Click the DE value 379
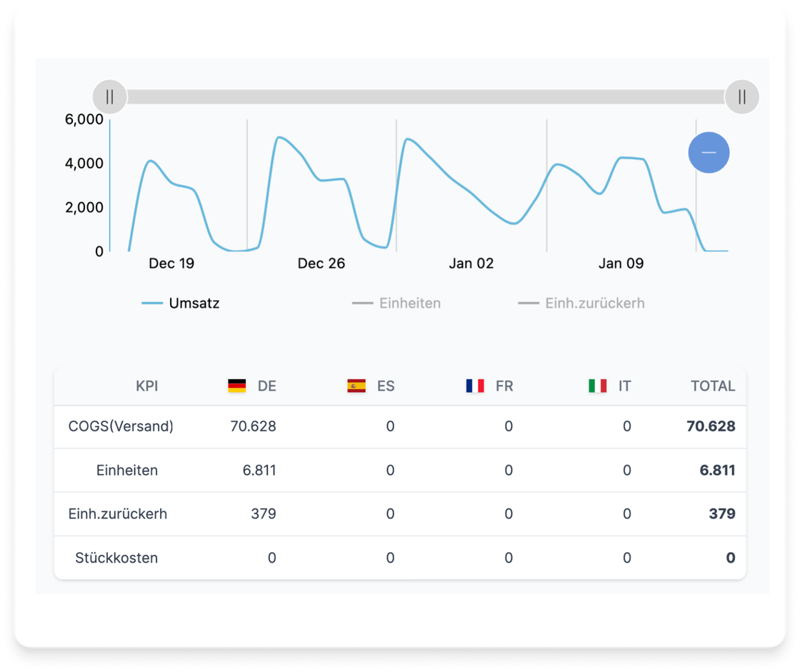The width and height of the screenshot is (800, 672). point(264,514)
